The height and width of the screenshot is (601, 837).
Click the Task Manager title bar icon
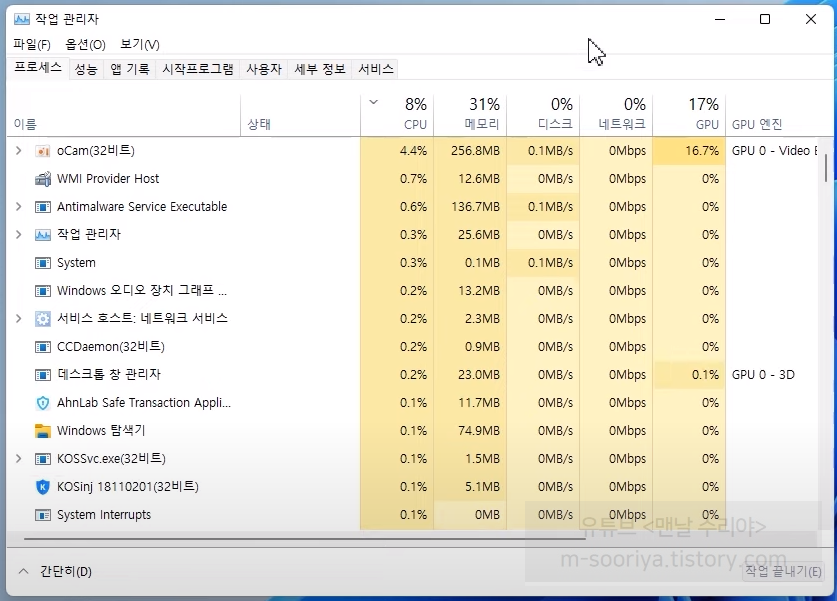coord(22,19)
